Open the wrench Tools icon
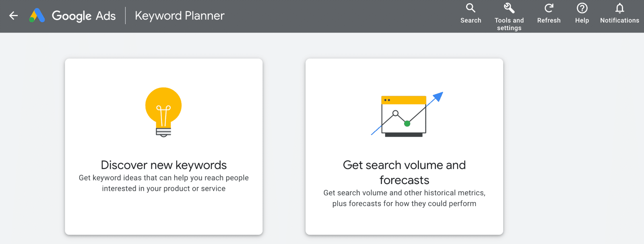The image size is (644, 244). [x=509, y=8]
